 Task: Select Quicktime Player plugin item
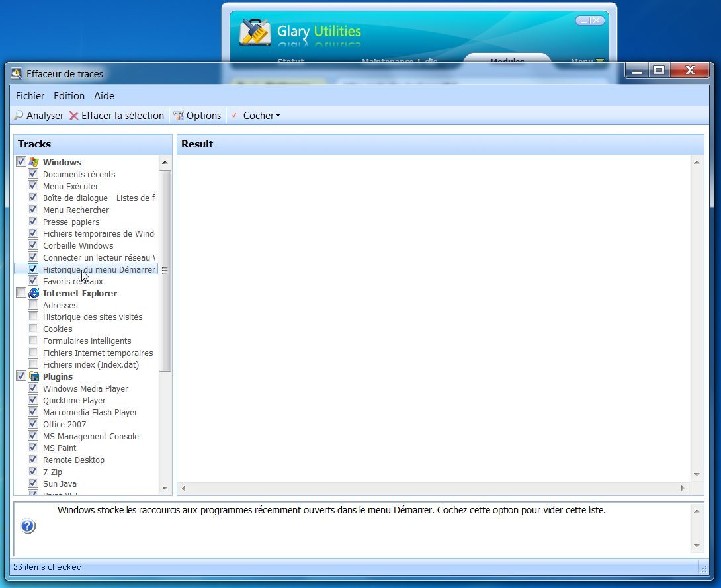pos(75,400)
